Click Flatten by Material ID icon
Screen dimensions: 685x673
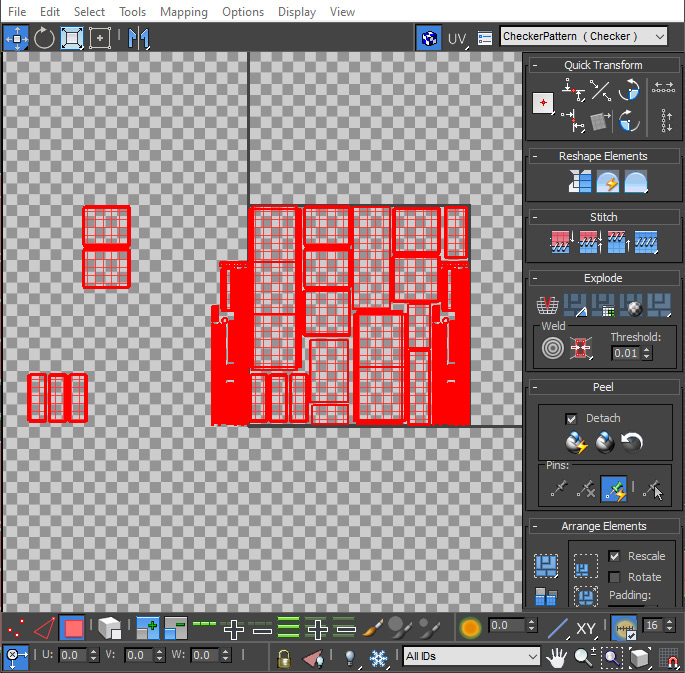point(631,305)
